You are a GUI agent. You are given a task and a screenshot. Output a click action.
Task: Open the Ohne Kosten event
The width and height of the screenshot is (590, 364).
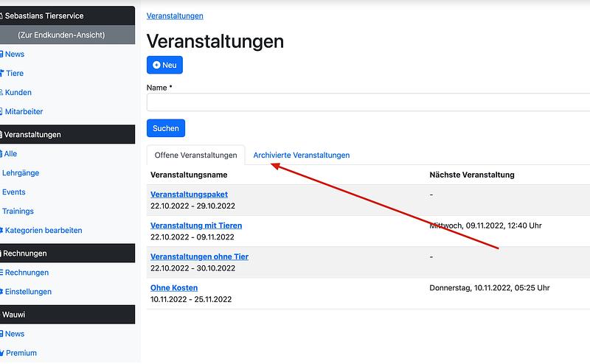point(174,287)
